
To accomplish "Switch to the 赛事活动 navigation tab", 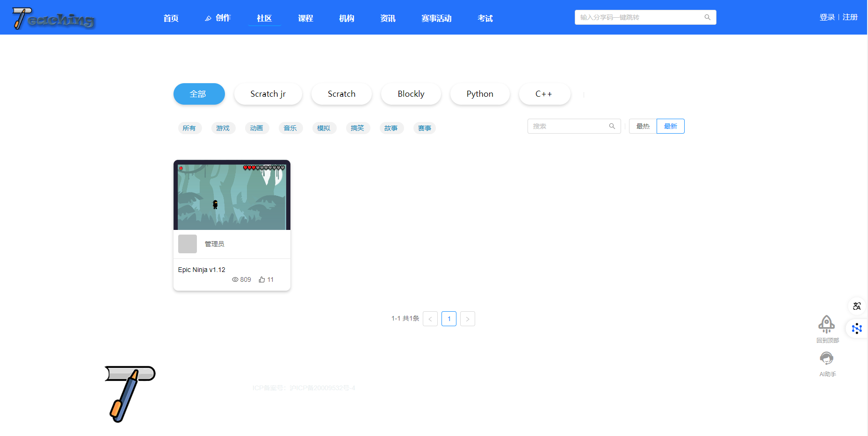I will click(x=436, y=18).
